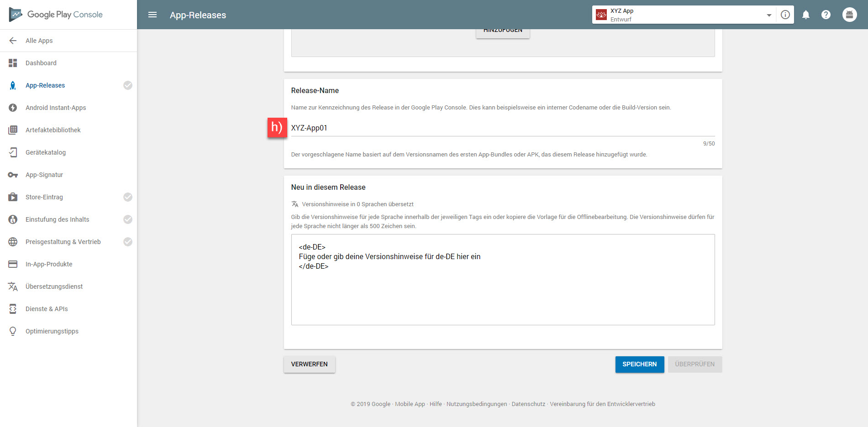Click the Dienste & APIs icon
Viewport: 868px width, 427px height.
pyautogui.click(x=13, y=309)
